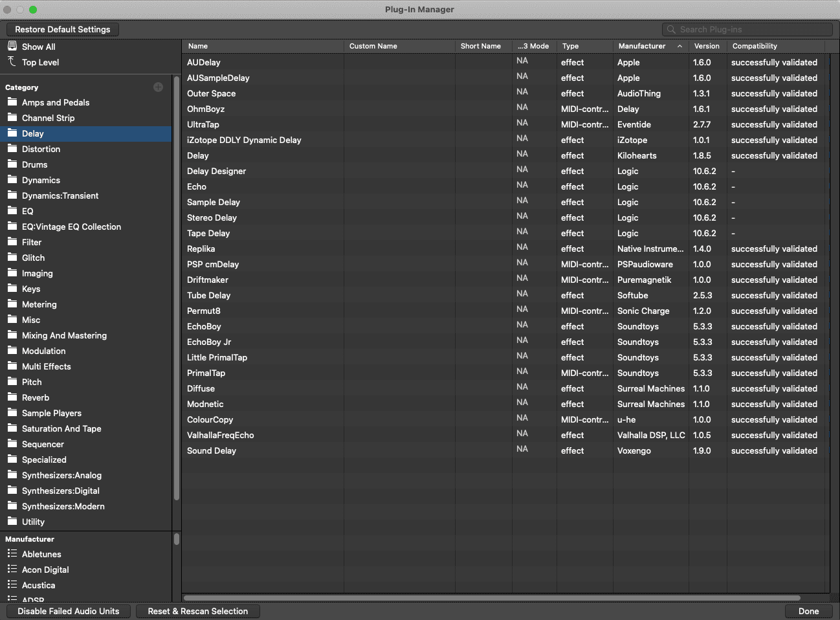Click the Version column header
Viewport: 840px width, 620px height.
[708, 46]
